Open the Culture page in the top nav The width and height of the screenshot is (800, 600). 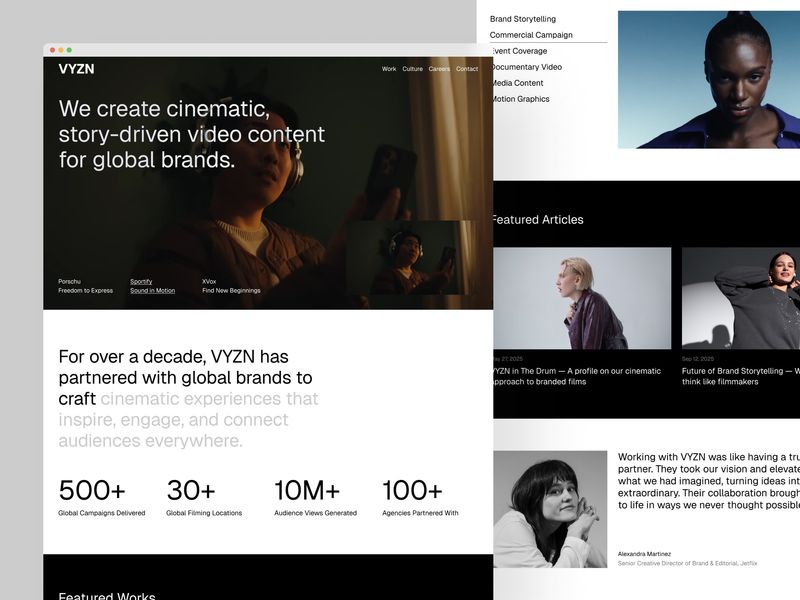tap(412, 69)
